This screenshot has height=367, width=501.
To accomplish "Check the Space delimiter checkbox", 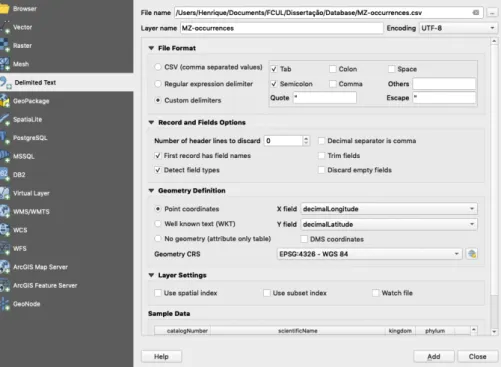I will point(391,69).
